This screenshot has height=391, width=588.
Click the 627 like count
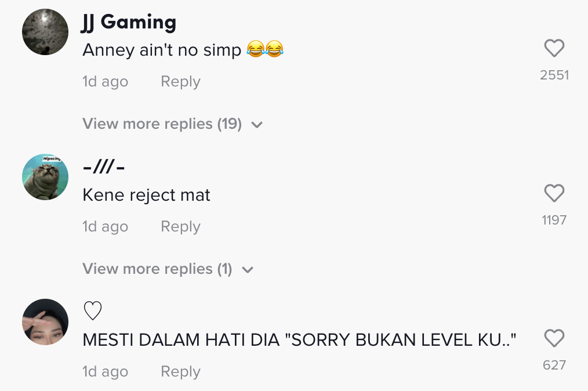point(554,365)
